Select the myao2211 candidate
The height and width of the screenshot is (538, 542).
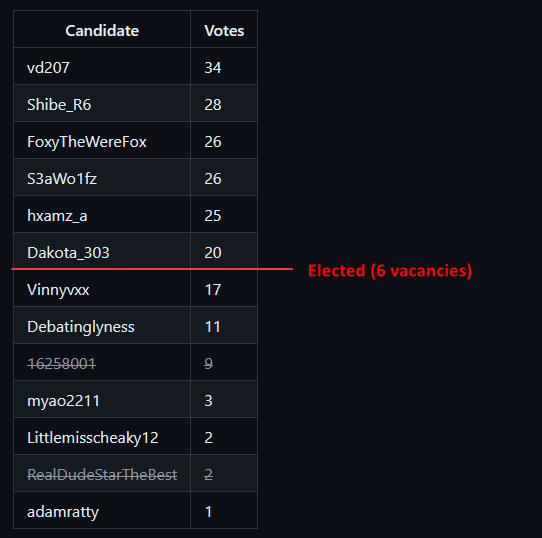coord(63,401)
